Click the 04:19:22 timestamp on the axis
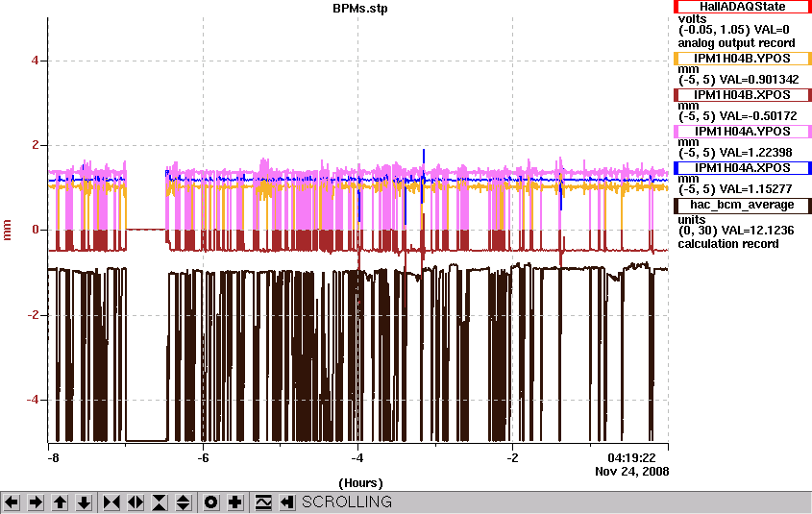812x514 pixels. [x=631, y=458]
